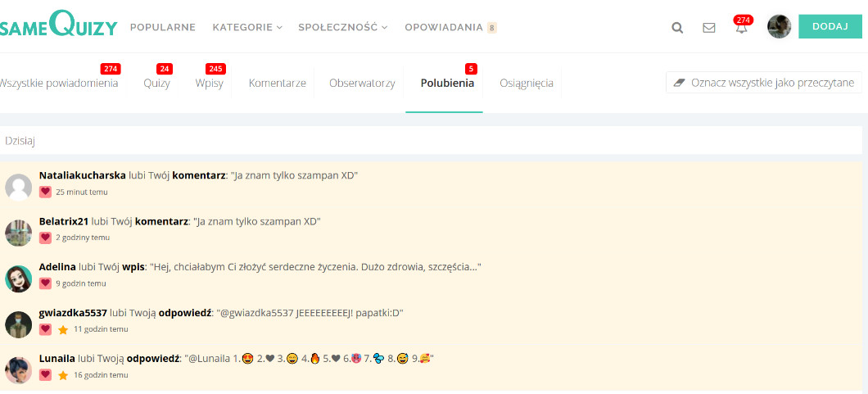Click the star icon under gwiazdka5537's notification

click(x=63, y=329)
